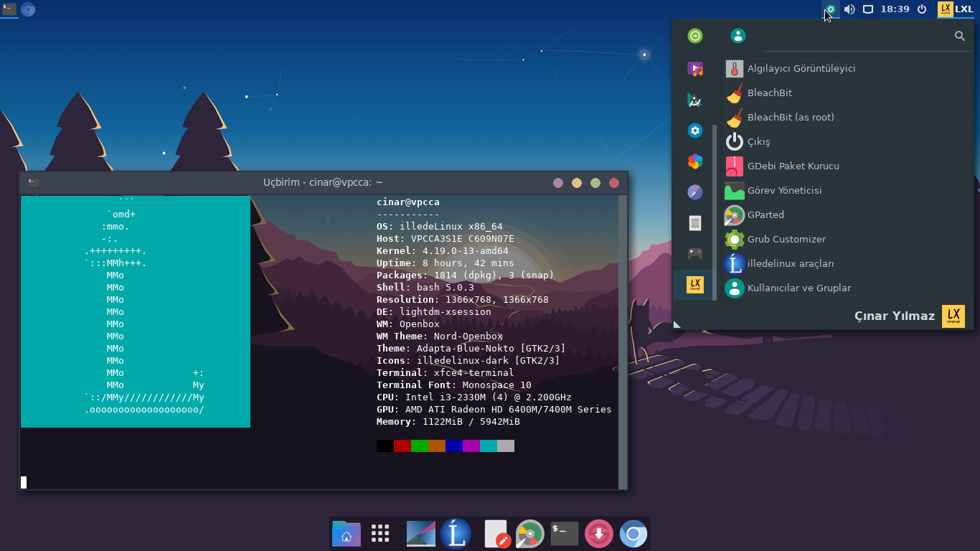Open the wallpaper image app in the dock
980x551 pixels.
[421, 534]
